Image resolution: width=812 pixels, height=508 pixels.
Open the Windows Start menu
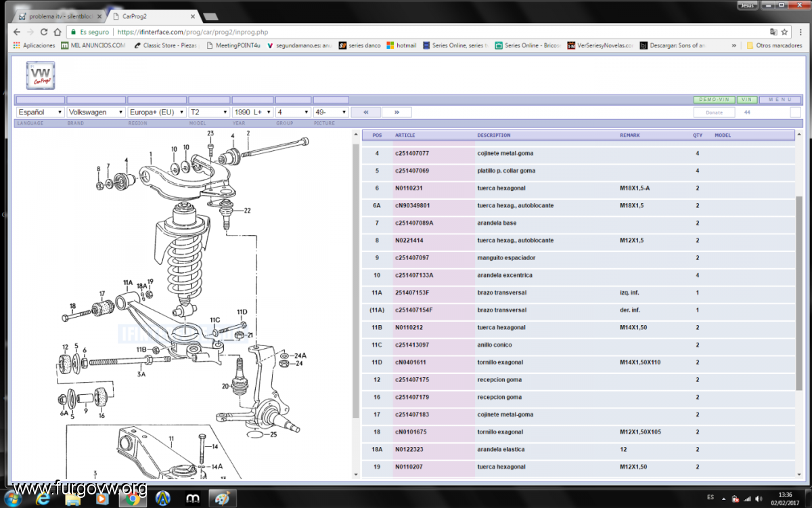pos(13,499)
